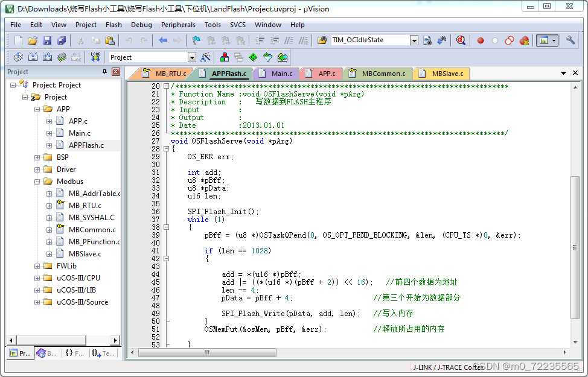Switch to the Main.c editor tab
The width and height of the screenshot is (588, 377).
click(277, 74)
